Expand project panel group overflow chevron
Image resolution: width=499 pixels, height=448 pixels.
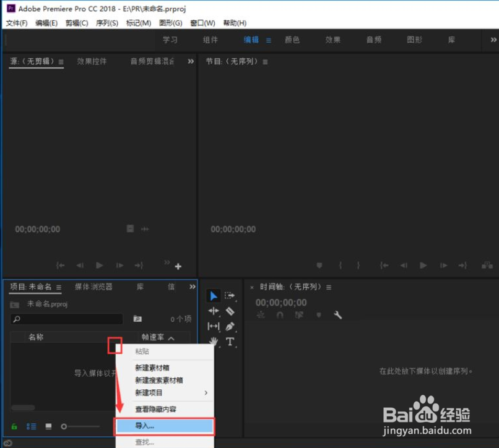click(x=192, y=286)
